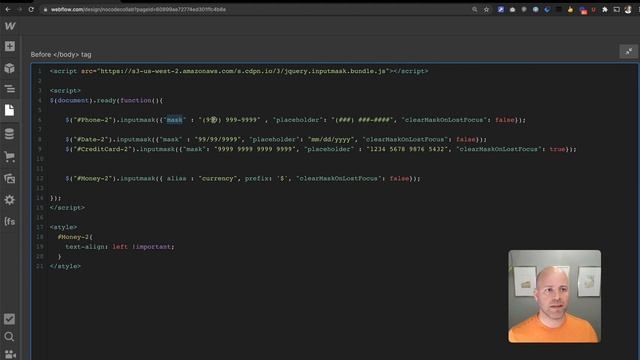Open the Symbols cube panel

coord(10,68)
